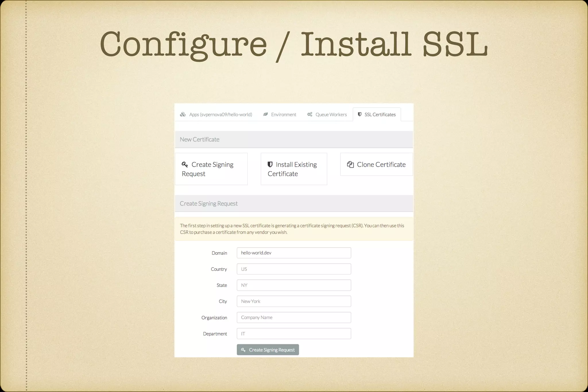This screenshot has width=588, height=392.
Task: Select the SSL Certificates tab
Action: pyautogui.click(x=377, y=115)
